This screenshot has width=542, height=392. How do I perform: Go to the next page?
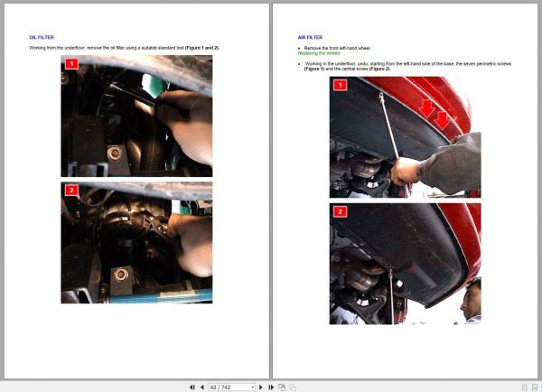tap(261, 387)
